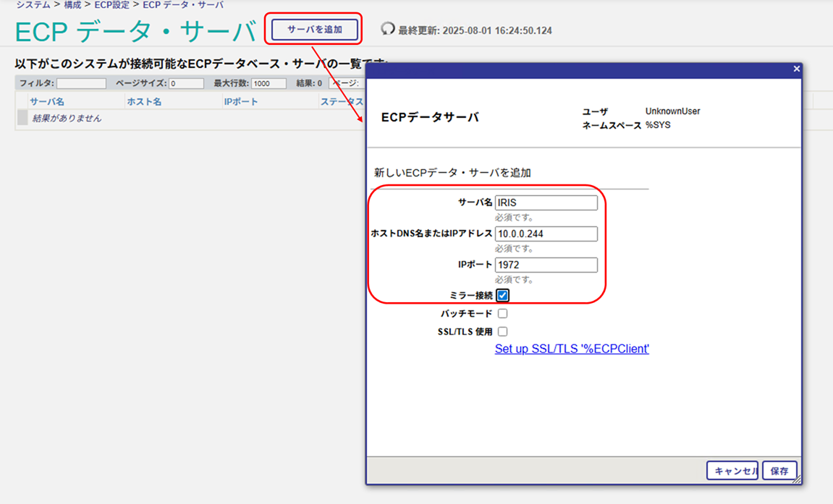Viewport: 833px width, 504px height.
Task: Uncheck the ミラー接続 checkbox
Action: point(502,295)
